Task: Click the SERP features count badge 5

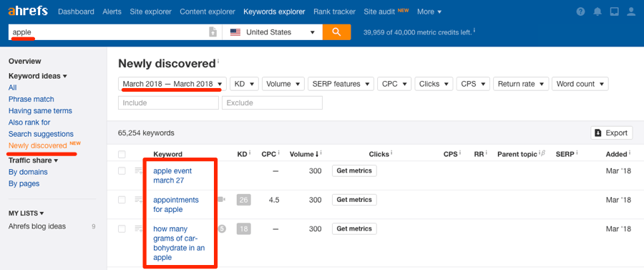Action: coord(222,228)
